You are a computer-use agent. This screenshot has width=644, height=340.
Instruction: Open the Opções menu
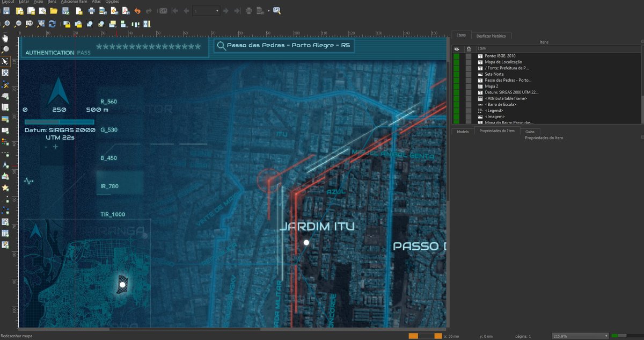point(112,2)
